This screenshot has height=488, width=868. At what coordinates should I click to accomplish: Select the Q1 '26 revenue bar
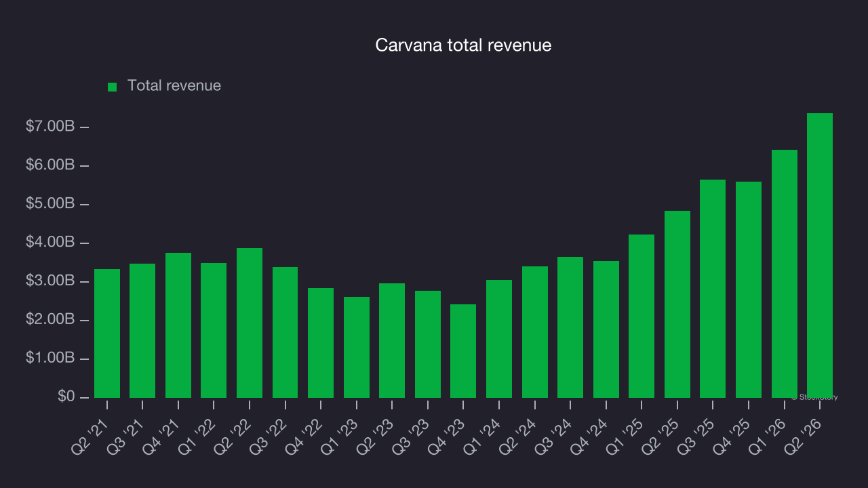(x=785, y=274)
